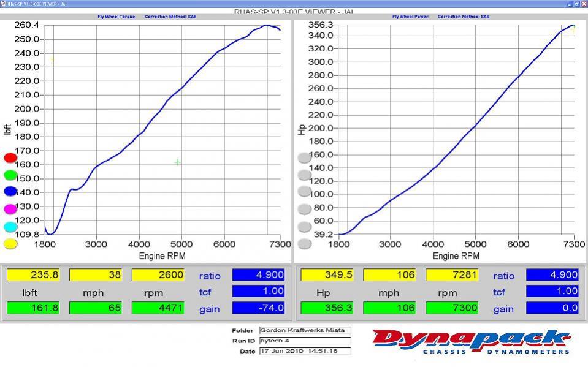The width and height of the screenshot is (588, 367).
Task: Select the red trace button on the torque chart
Action: (x=9, y=157)
